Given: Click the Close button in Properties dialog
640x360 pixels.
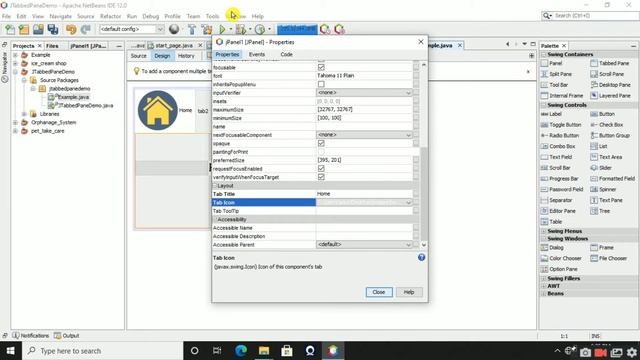Looking at the screenshot, I should click(x=379, y=292).
